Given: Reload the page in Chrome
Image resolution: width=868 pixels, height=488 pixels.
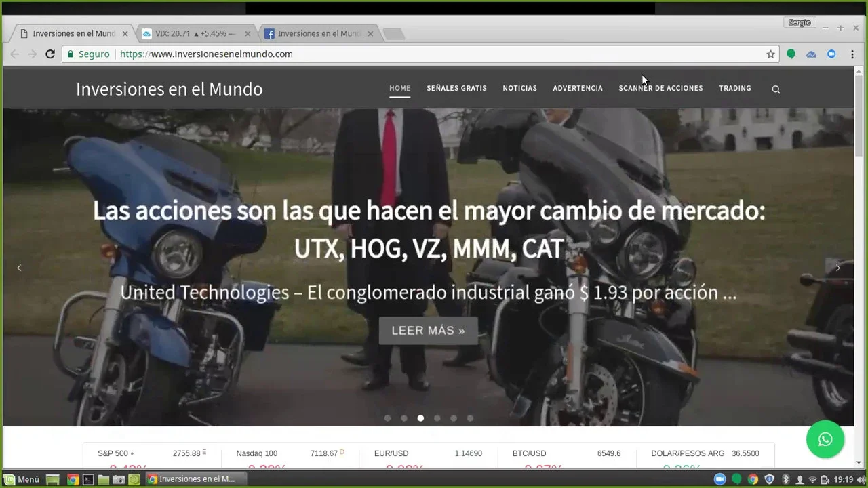Looking at the screenshot, I should tap(50, 54).
